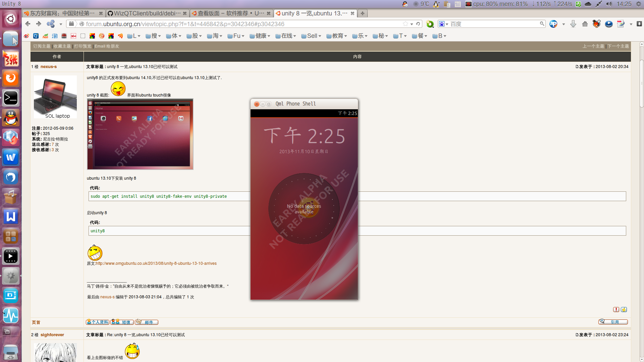Open QQ penguin app in launcher
The image size is (644, 362).
[x=11, y=118]
